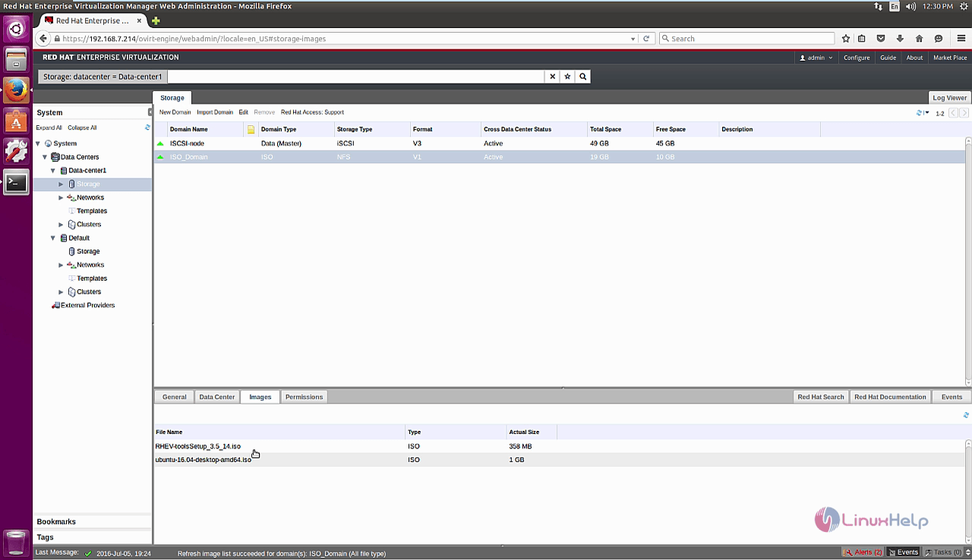Expand All tree nodes
Image resolution: width=972 pixels, height=560 pixels.
[49, 128]
